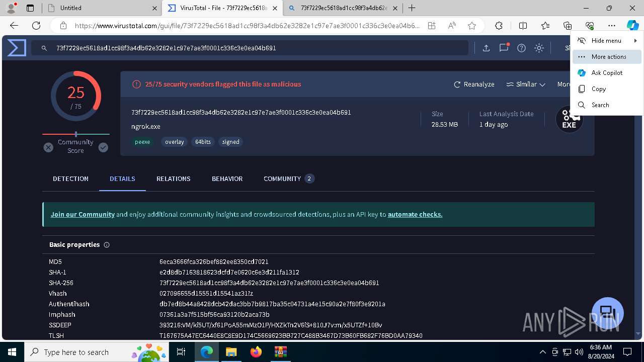The image size is (644, 362).
Task: Switch to the DETECTION tab
Action: pos(70,179)
